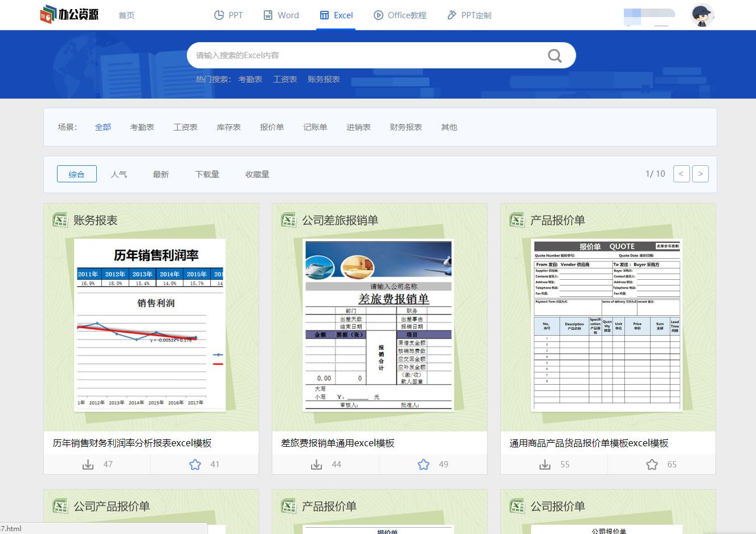Switch sorting to 人气
This screenshot has height=534, width=756.
119,174
